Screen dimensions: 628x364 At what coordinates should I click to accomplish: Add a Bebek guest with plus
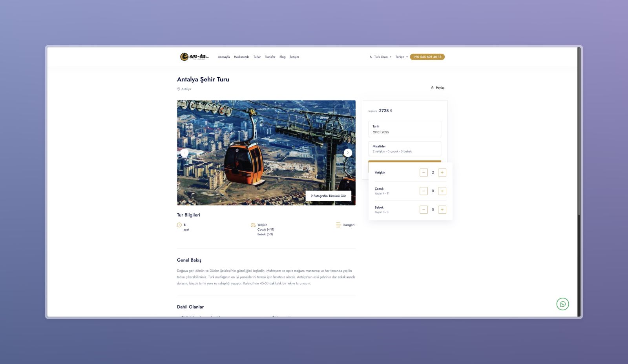click(x=442, y=210)
